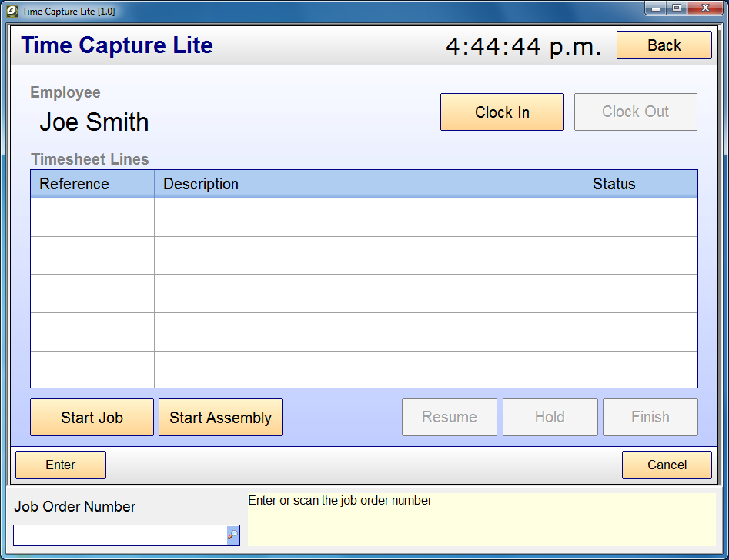Image resolution: width=729 pixels, height=560 pixels.
Task: Click the 'Enter or scan the job order number' hint
Action: point(339,501)
